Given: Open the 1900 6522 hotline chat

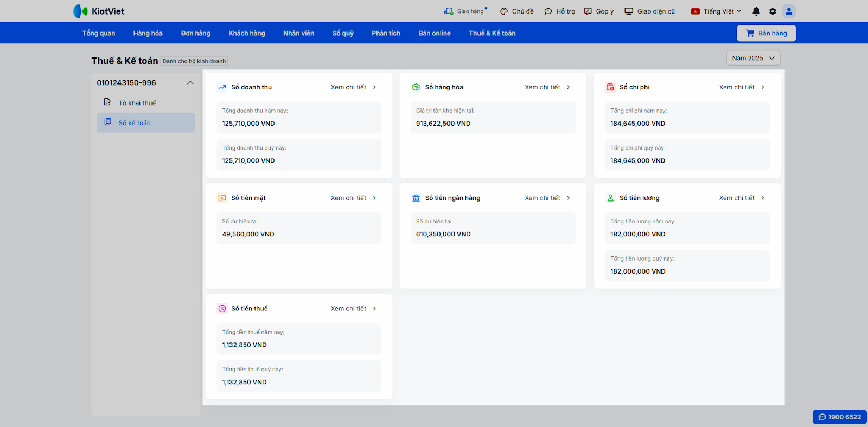Looking at the screenshot, I should (x=839, y=417).
